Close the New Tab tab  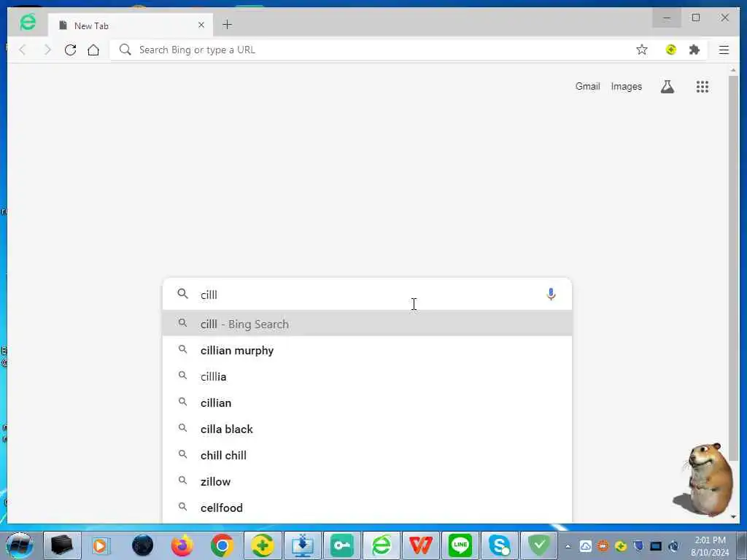[201, 25]
